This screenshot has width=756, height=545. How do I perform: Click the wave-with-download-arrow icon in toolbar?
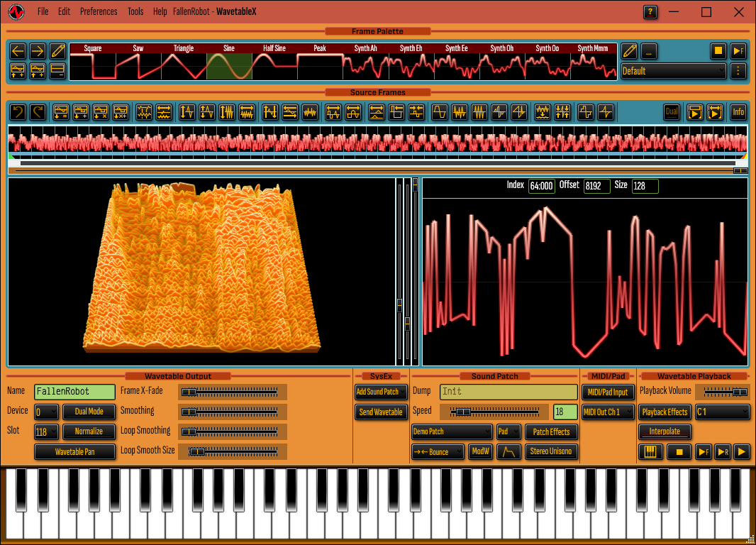click(543, 112)
